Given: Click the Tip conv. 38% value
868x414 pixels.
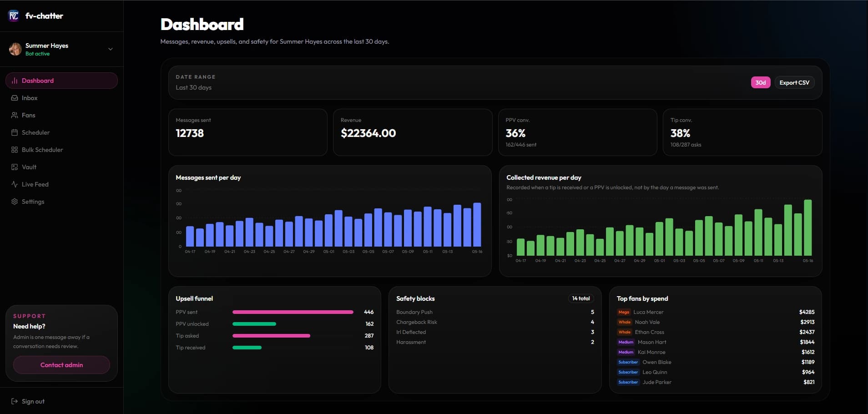Looking at the screenshot, I should tap(680, 133).
